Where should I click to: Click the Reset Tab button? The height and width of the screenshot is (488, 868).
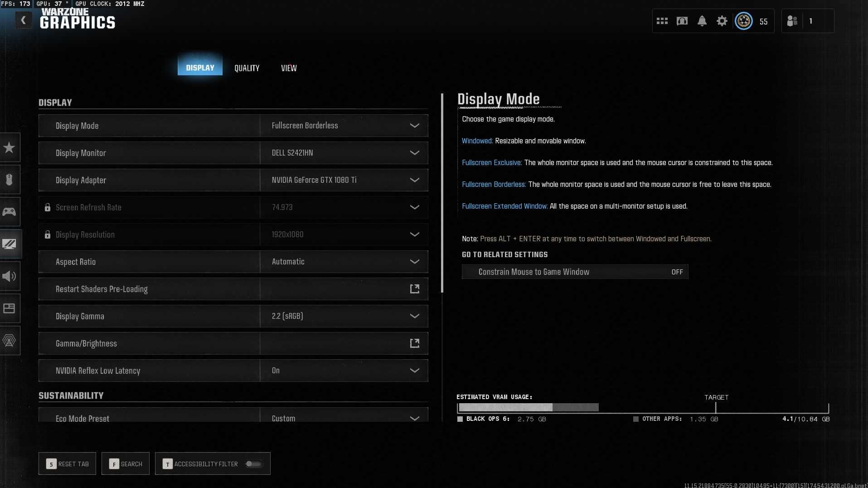click(67, 464)
